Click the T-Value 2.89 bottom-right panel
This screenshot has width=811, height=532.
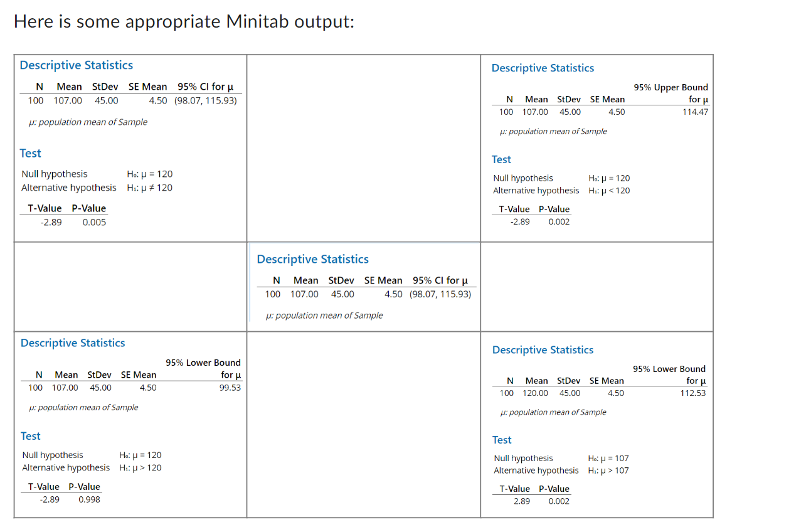tap(522, 501)
